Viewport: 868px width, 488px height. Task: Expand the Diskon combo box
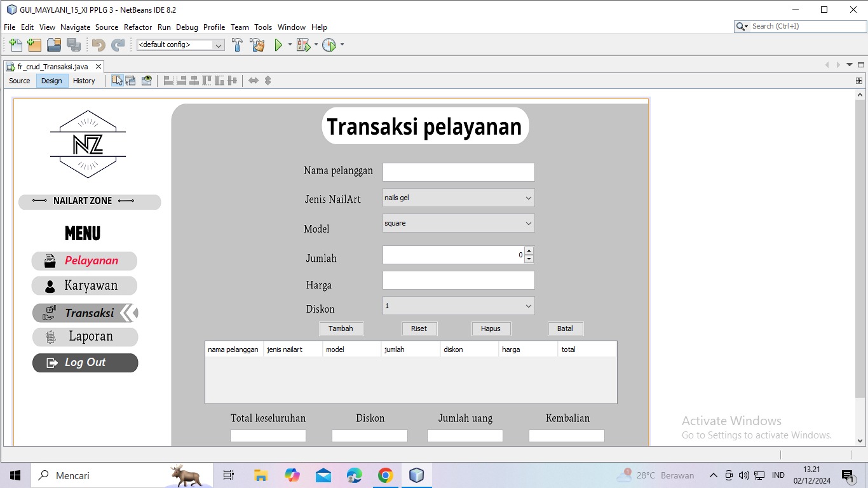458,306
